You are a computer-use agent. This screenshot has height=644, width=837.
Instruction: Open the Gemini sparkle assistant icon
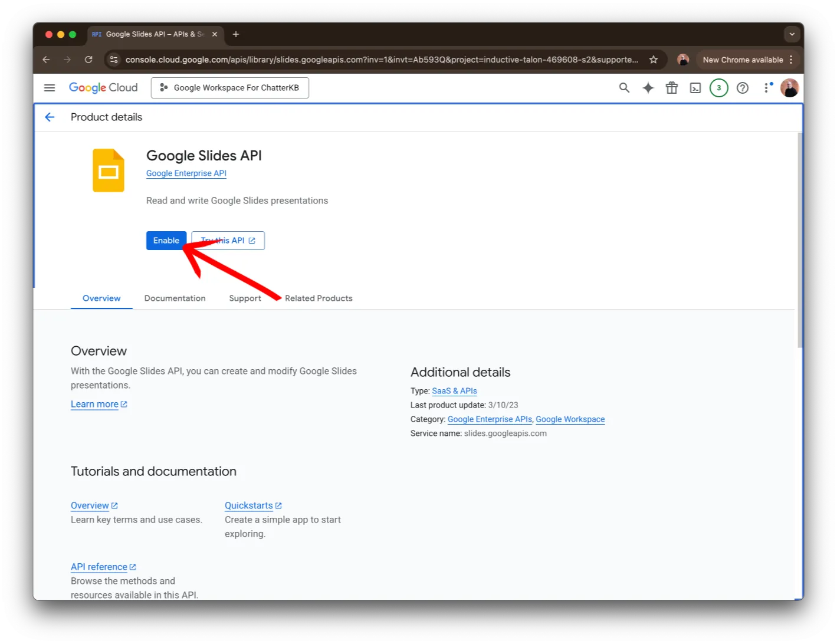648,88
